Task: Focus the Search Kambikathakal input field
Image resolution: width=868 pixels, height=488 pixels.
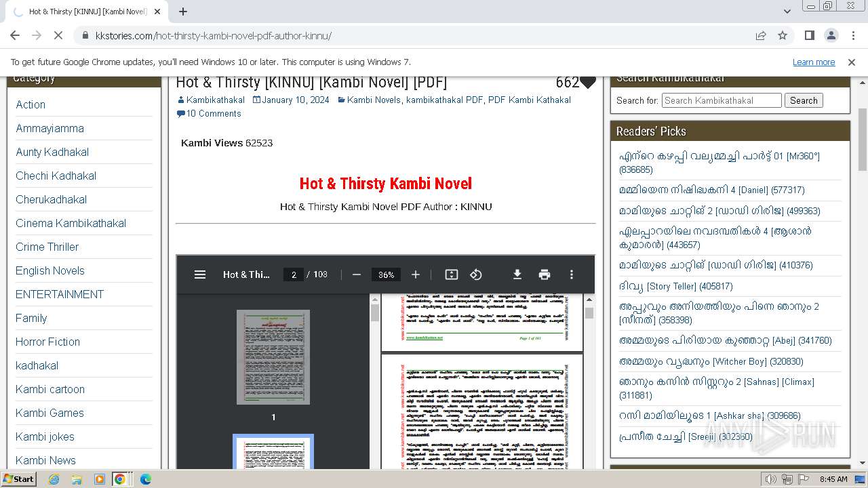Action: [722, 100]
